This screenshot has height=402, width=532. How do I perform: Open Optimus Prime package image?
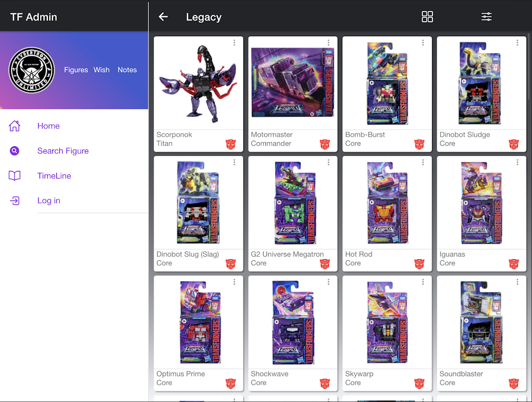point(200,323)
